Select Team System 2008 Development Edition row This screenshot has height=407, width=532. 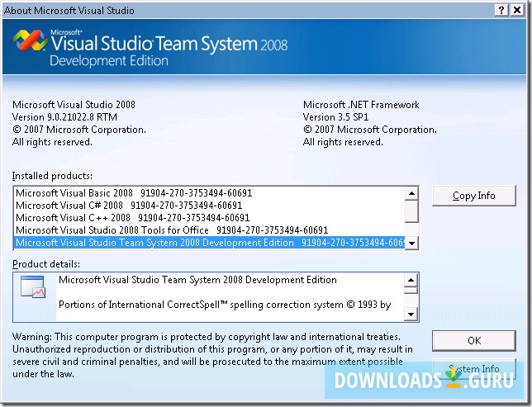[210, 243]
